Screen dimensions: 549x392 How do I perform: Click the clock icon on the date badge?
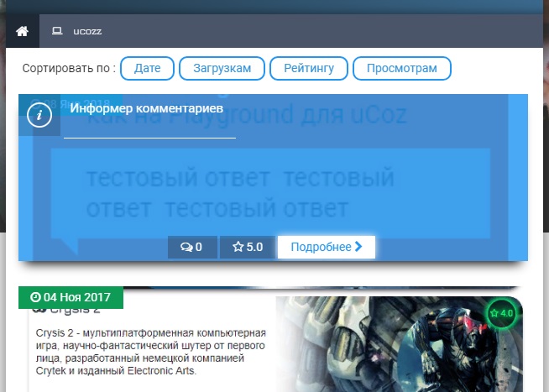pyautogui.click(x=35, y=297)
